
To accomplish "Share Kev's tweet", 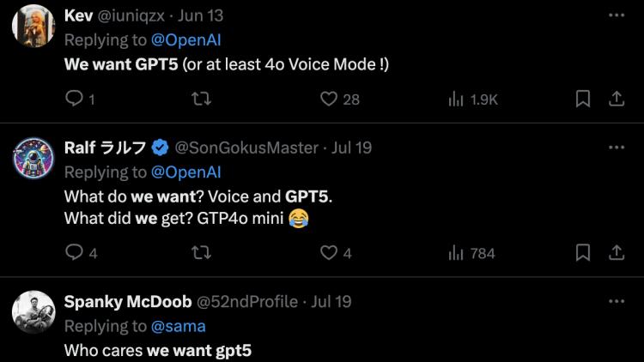I will [x=616, y=100].
